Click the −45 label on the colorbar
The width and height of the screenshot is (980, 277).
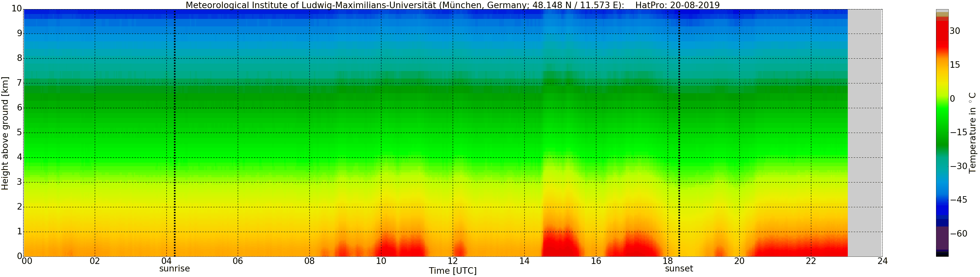(x=958, y=200)
